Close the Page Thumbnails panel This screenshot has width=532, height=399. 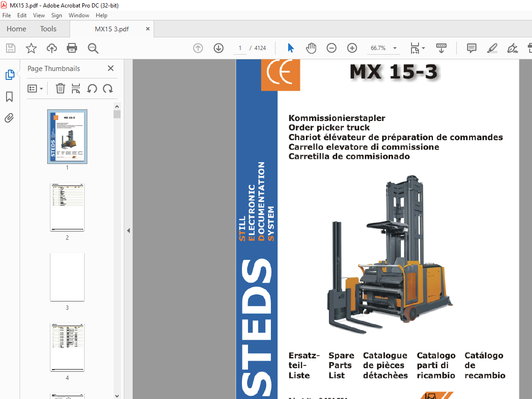point(111,68)
